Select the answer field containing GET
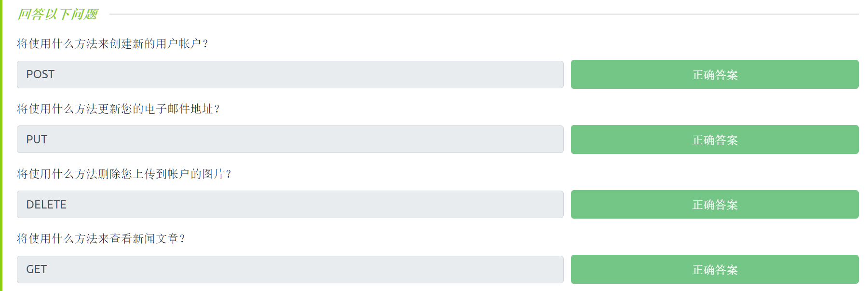Screen dimensions: 868x291 289,269
